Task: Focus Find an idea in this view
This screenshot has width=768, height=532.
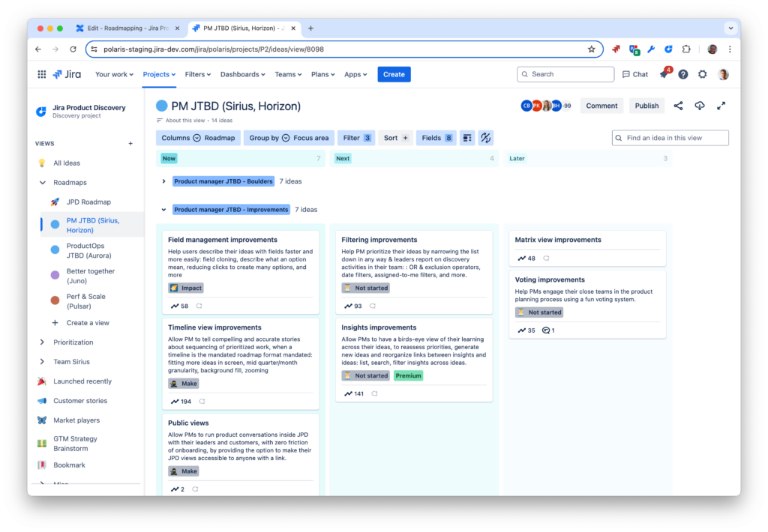Action: pyautogui.click(x=670, y=138)
